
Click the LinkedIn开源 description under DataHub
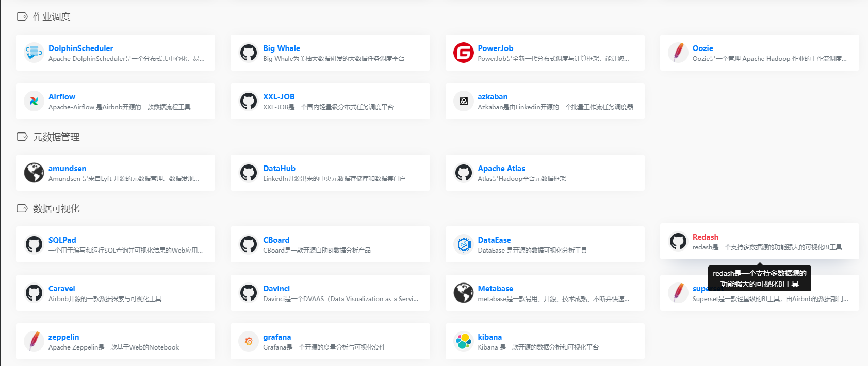[x=334, y=179]
